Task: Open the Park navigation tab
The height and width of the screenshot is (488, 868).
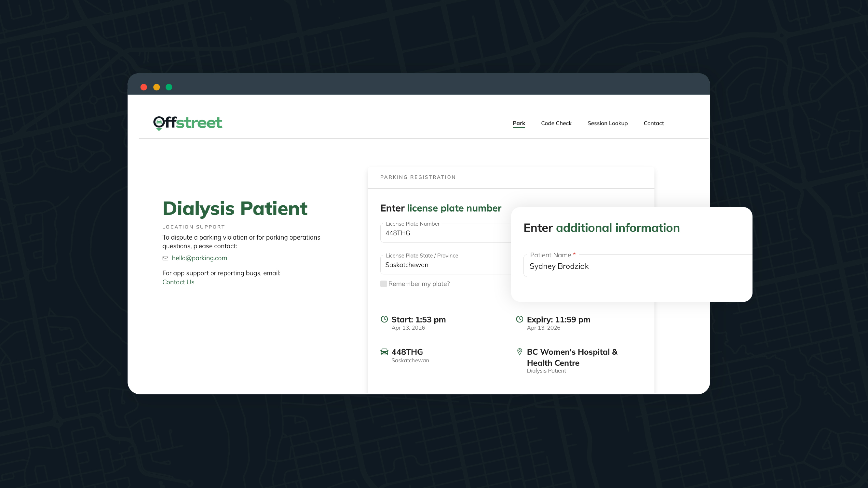Action: pyautogui.click(x=519, y=123)
